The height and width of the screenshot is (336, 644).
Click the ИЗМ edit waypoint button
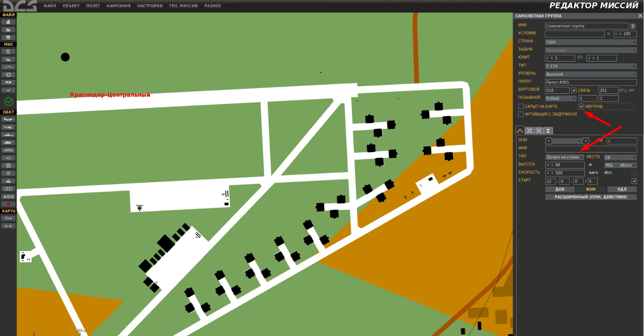(591, 189)
